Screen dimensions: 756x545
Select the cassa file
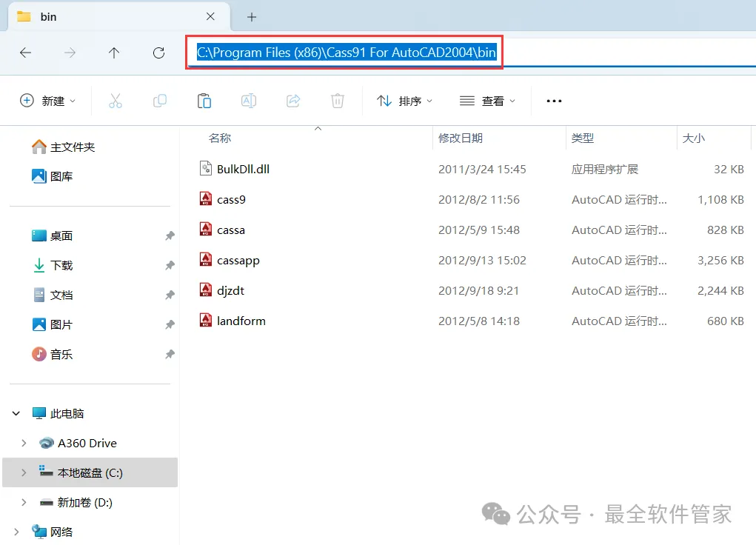point(472,230)
